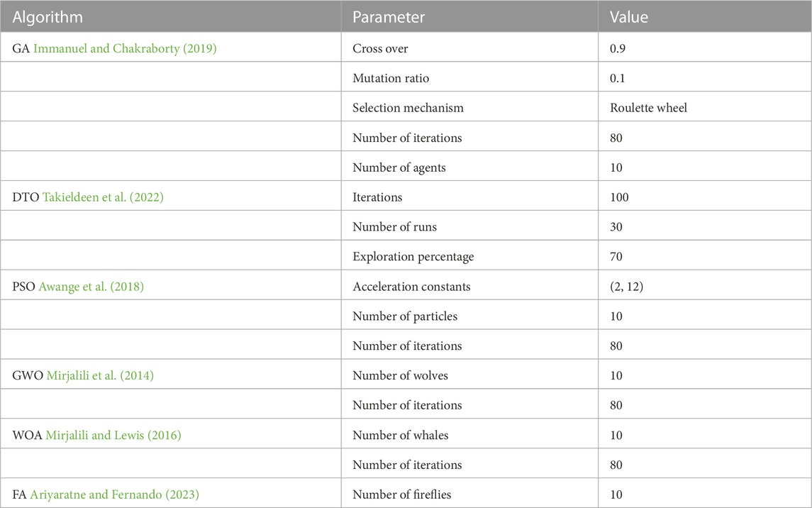Screen dimensions: 812x508
Task: Click the Mutation ratio cell
Action: tap(469, 77)
